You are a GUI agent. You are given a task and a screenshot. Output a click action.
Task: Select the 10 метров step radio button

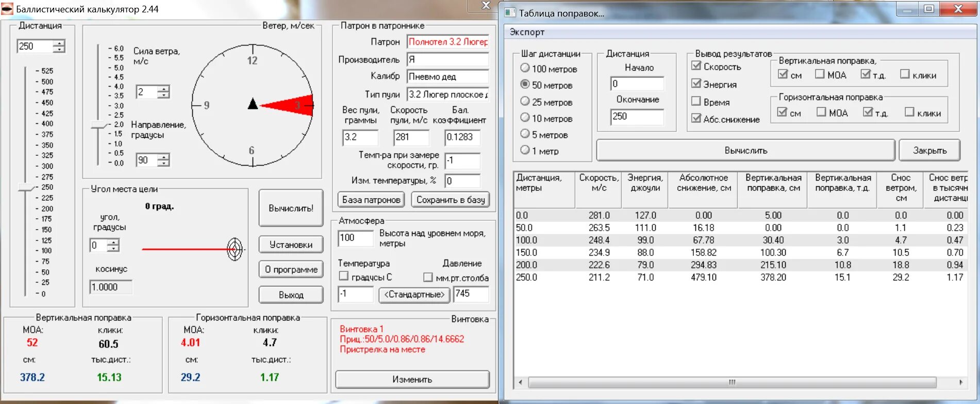coord(525,118)
